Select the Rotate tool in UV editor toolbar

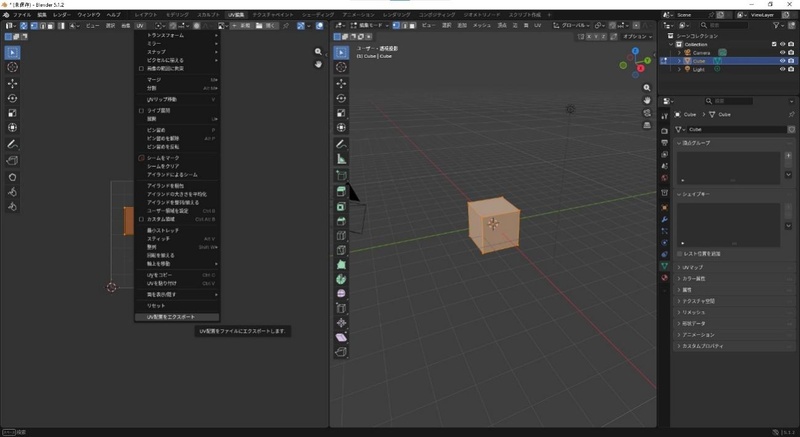(x=12, y=98)
